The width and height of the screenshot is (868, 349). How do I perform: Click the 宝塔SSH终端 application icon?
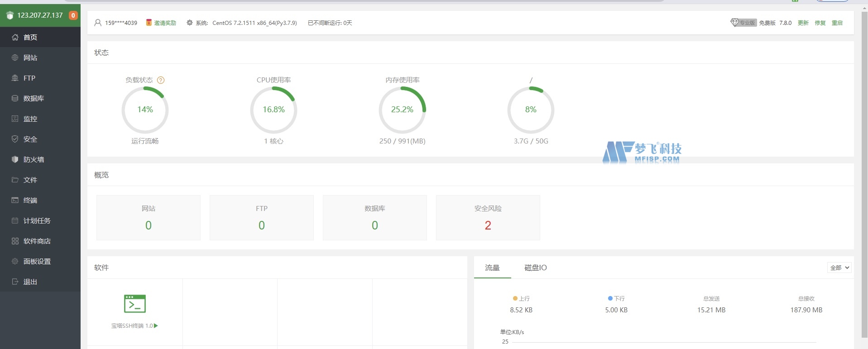click(134, 304)
